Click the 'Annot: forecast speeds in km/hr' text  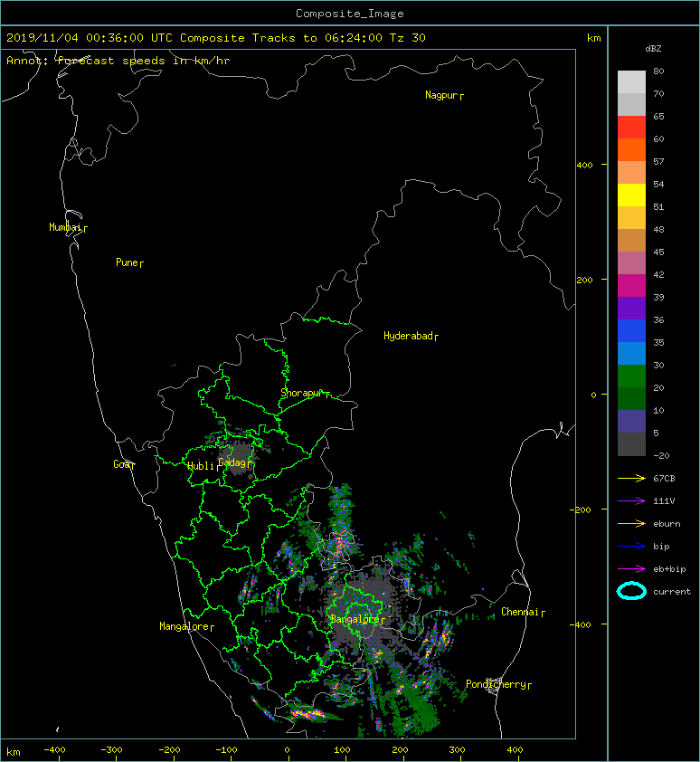pos(118,61)
